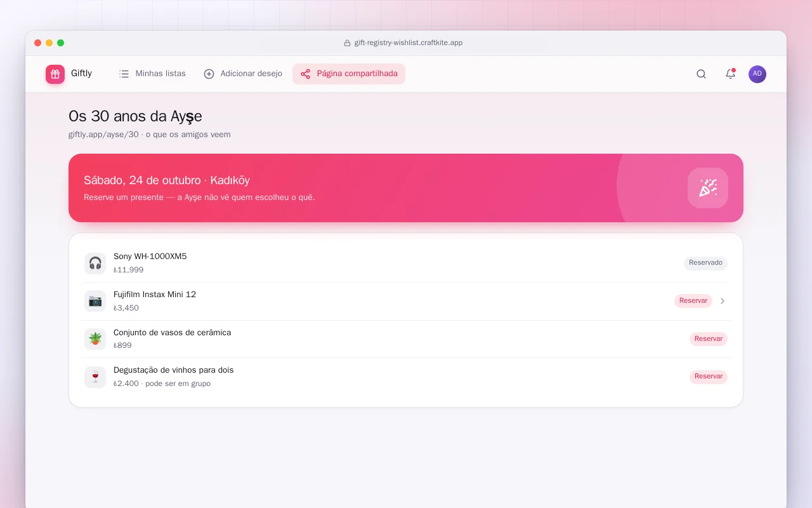Select Página compartilhada tab
This screenshot has width=812, height=508.
[349, 74]
